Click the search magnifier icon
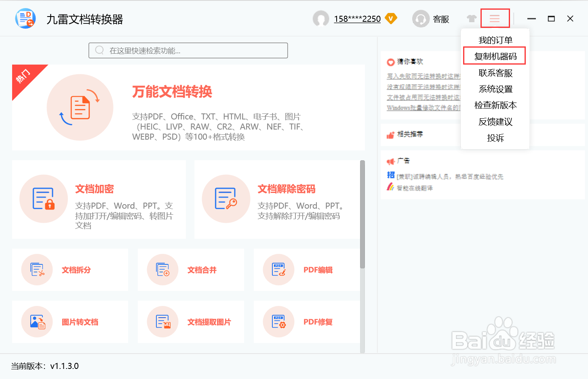Viewport: 588px width, 379px height. click(x=99, y=50)
